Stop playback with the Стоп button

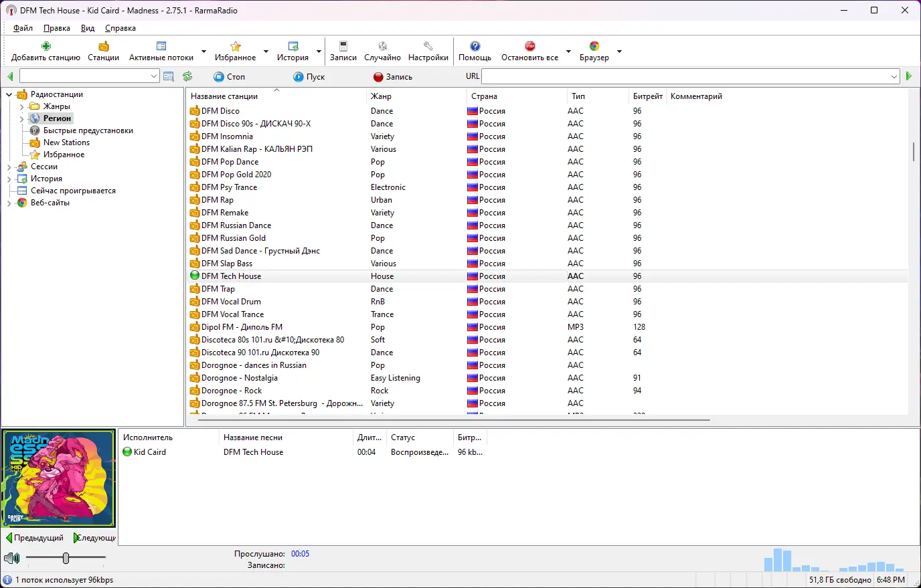(x=230, y=77)
